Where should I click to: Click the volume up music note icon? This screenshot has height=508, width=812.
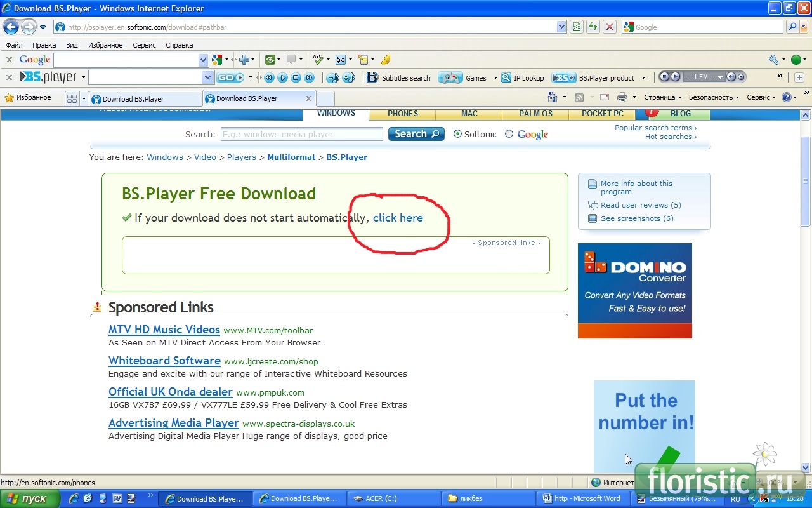(x=349, y=77)
